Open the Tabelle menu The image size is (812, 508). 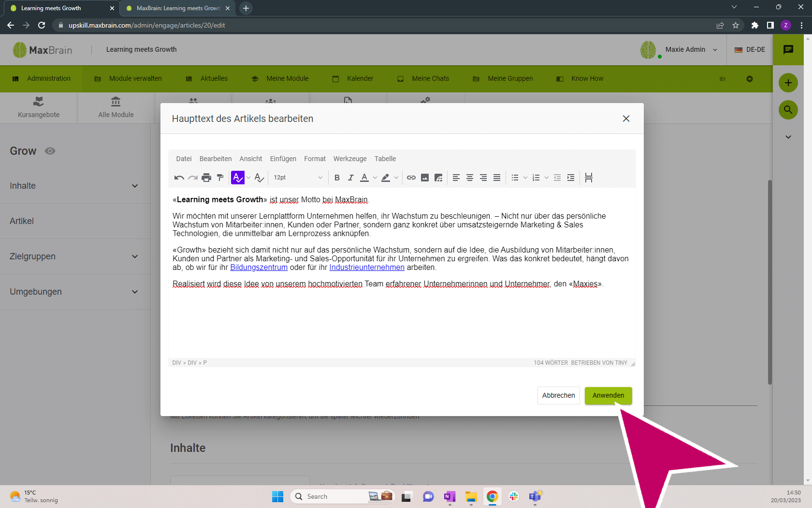[x=385, y=159]
